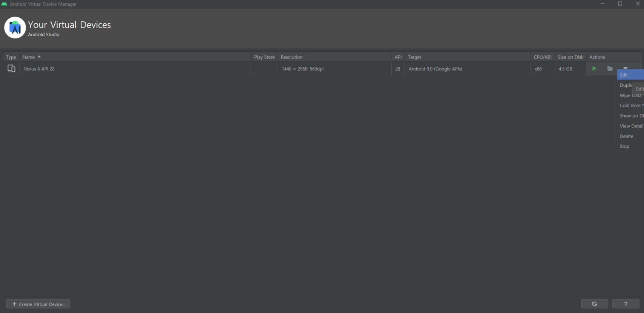The height and width of the screenshot is (313, 644).
Task: Minimize the Android Virtual Device Manager window
Action: (603, 4)
